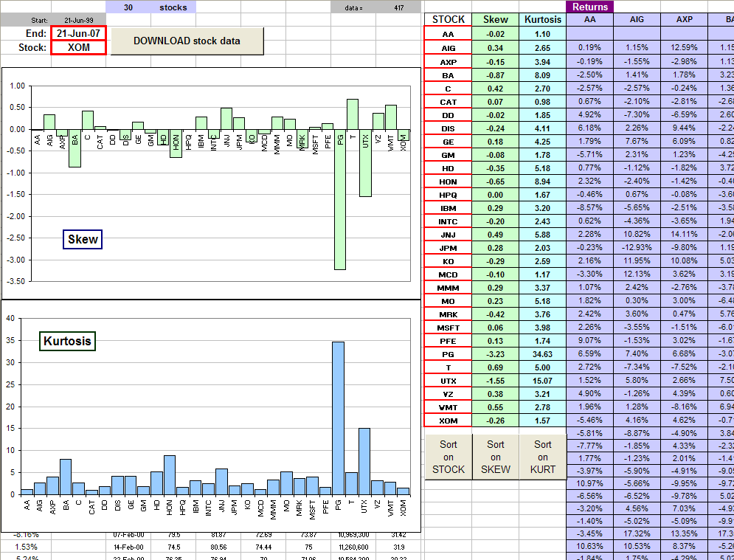The width and height of the screenshot is (734, 560).
Task: Select the date cell 14-Feb-00
Action: coord(128,547)
